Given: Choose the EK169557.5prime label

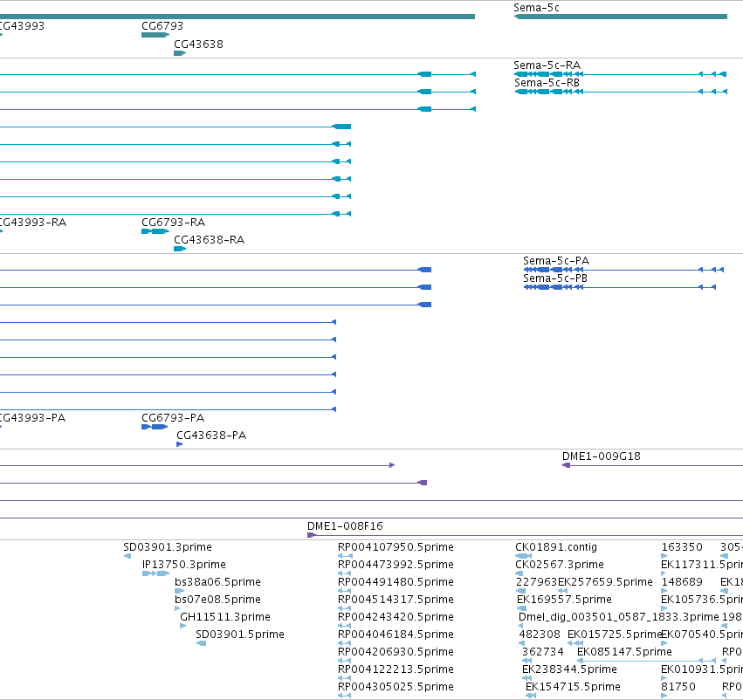Looking at the screenshot, I should pyautogui.click(x=564, y=600).
